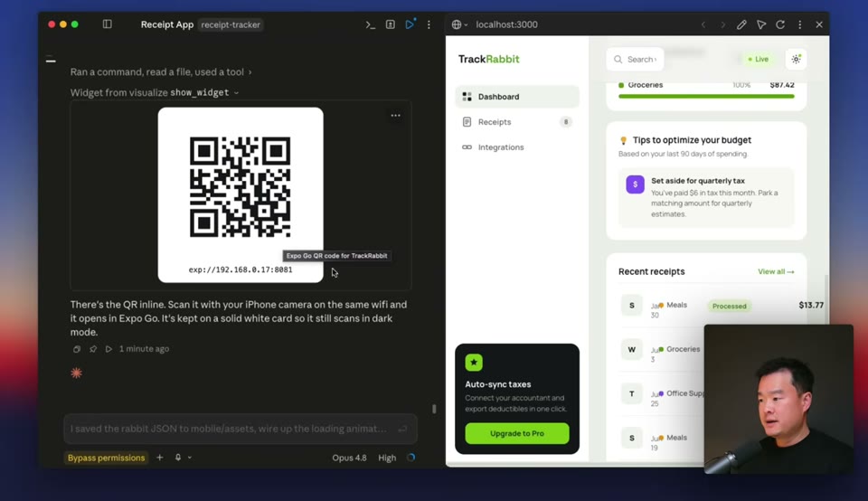Click the Receipts count badge
Image resolution: width=868 pixels, height=501 pixels.
click(565, 122)
